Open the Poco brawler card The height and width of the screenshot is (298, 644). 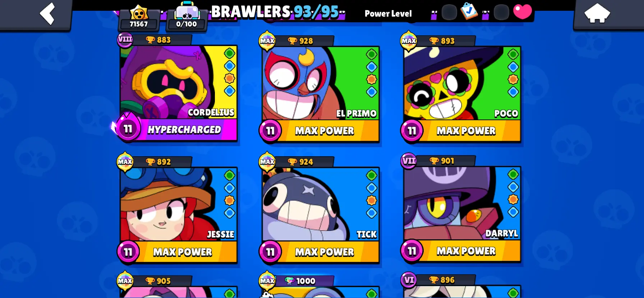(x=462, y=94)
